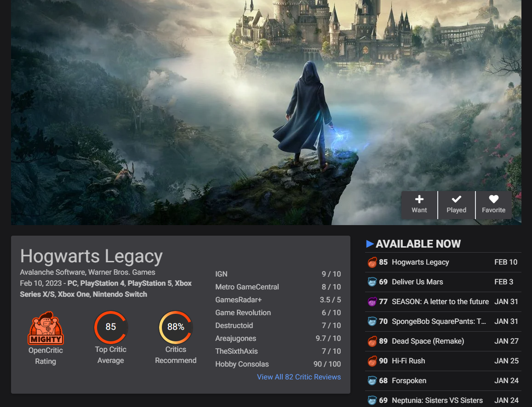Click the Critics Recommend label
The height and width of the screenshot is (407, 532).
pos(176,355)
